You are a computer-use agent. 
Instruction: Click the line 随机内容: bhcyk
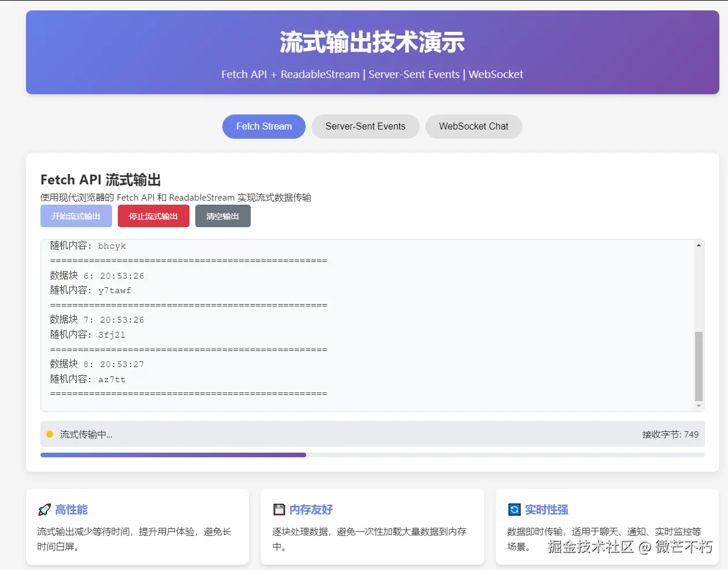pos(88,246)
